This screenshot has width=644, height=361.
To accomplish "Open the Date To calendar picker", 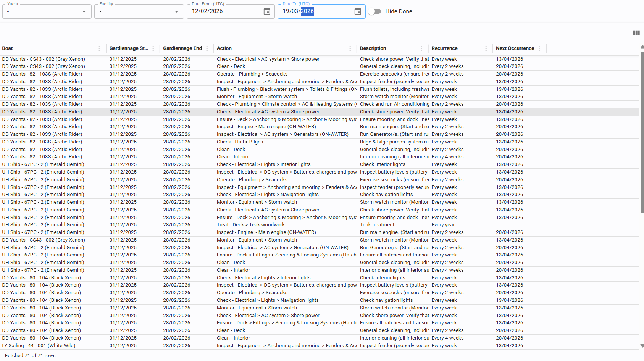I will 357,11.
